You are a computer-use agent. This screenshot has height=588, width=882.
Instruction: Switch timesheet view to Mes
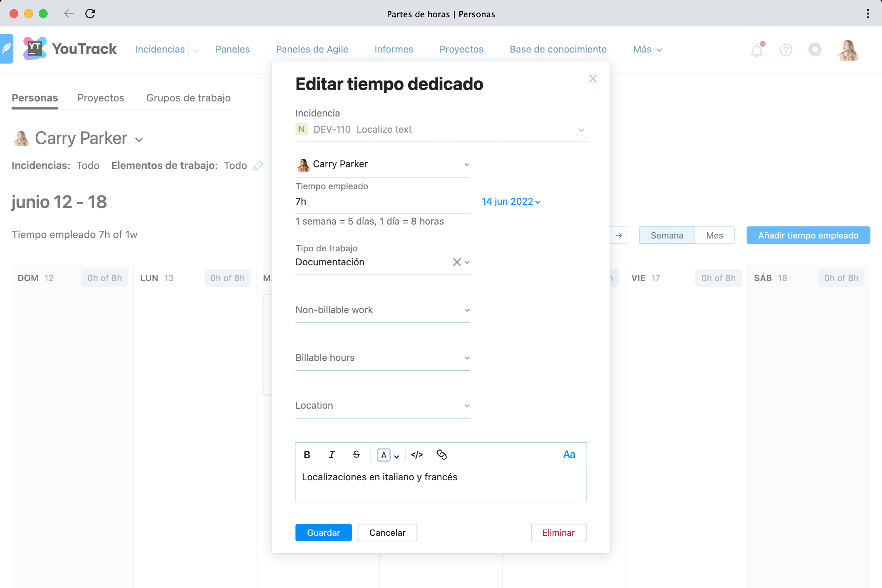click(714, 236)
